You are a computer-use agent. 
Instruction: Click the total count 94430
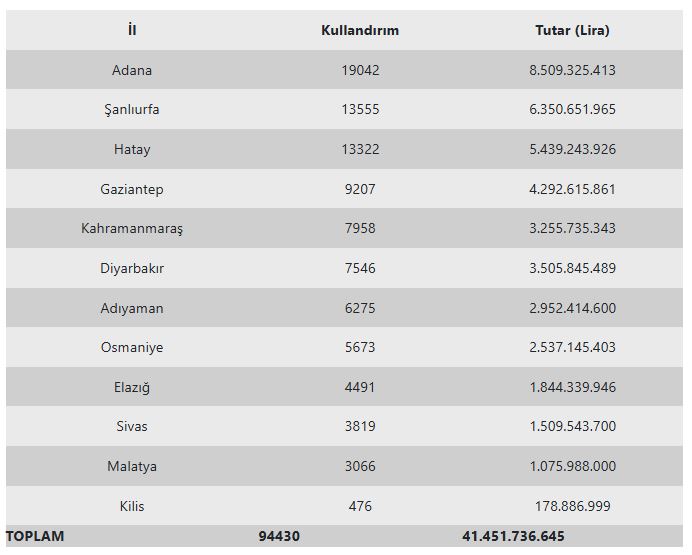[279, 536]
